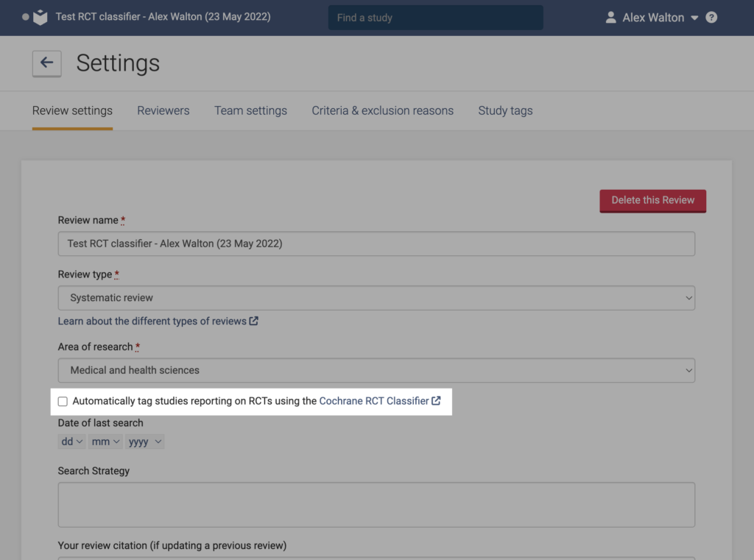Image resolution: width=754 pixels, height=560 pixels.
Task: Enable automatic RCT tagging checkbox
Action: [x=63, y=401]
